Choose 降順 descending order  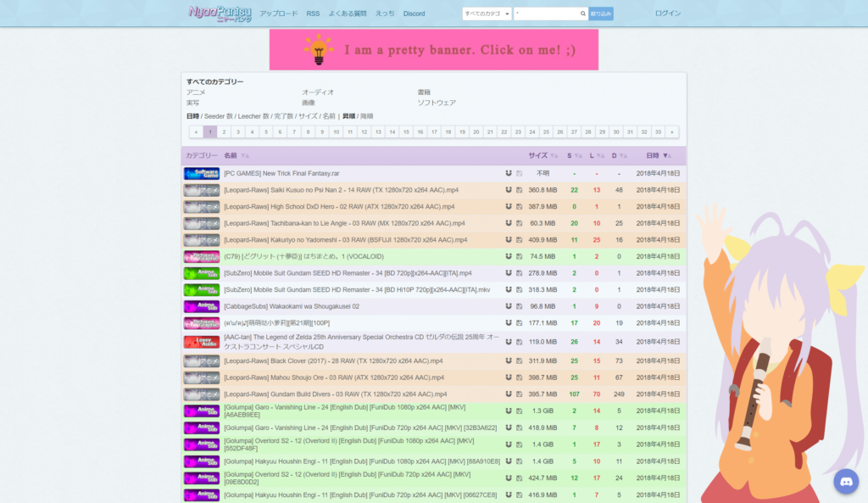pos(367,116)
